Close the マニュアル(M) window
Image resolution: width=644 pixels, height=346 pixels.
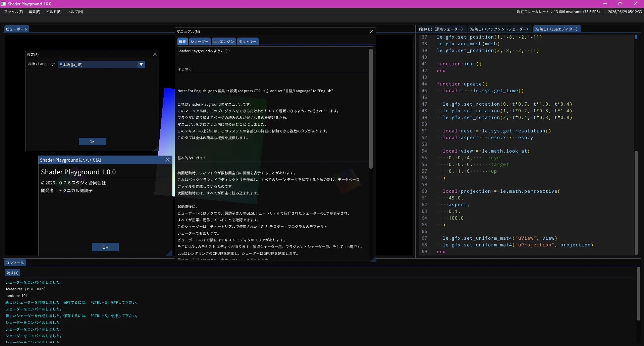(372, 31)
